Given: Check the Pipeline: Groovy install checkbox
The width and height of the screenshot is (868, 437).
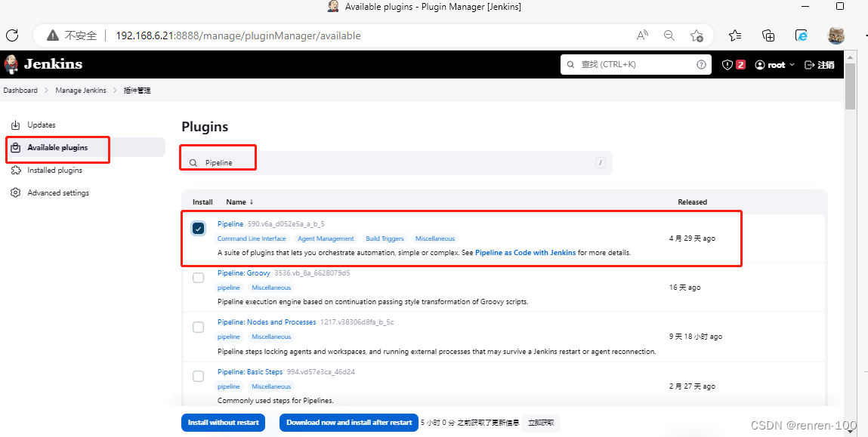Looking at the screenshot, I should click(198, 278).
